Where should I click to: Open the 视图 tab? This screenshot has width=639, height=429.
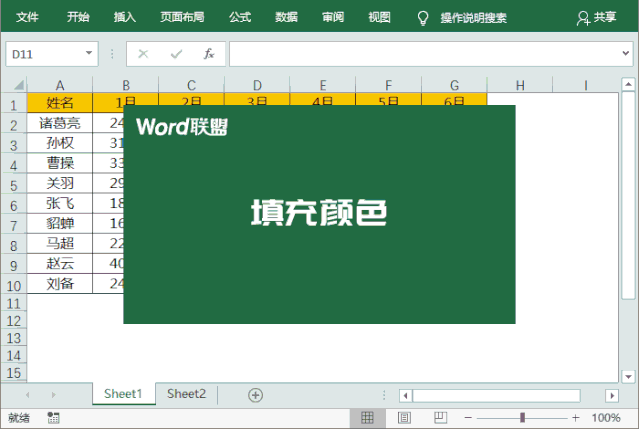pyautogui.click(x=379, y=17)
